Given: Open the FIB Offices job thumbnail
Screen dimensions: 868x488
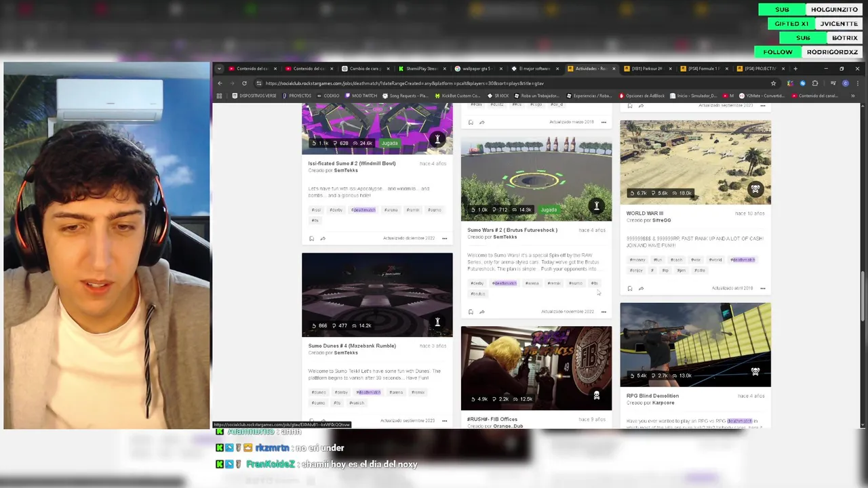Looking at the screenshot, I should (536, 368).
